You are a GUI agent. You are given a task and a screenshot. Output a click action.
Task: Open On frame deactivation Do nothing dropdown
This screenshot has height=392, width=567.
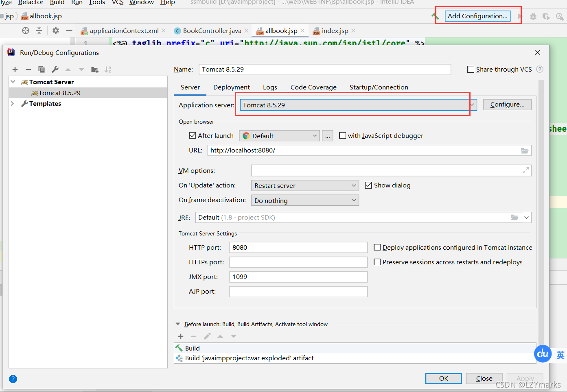click(x=305, y=200)
